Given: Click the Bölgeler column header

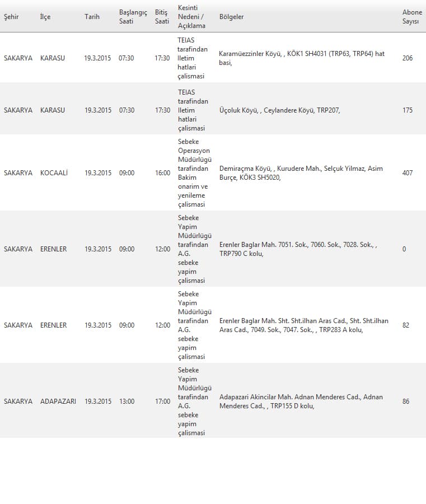Looking at the screenshot, I should [x=231, y=17].
